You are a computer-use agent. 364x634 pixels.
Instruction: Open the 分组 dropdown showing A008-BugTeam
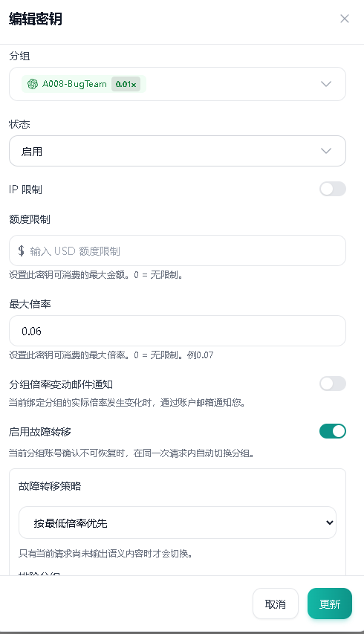pos(178,84)
